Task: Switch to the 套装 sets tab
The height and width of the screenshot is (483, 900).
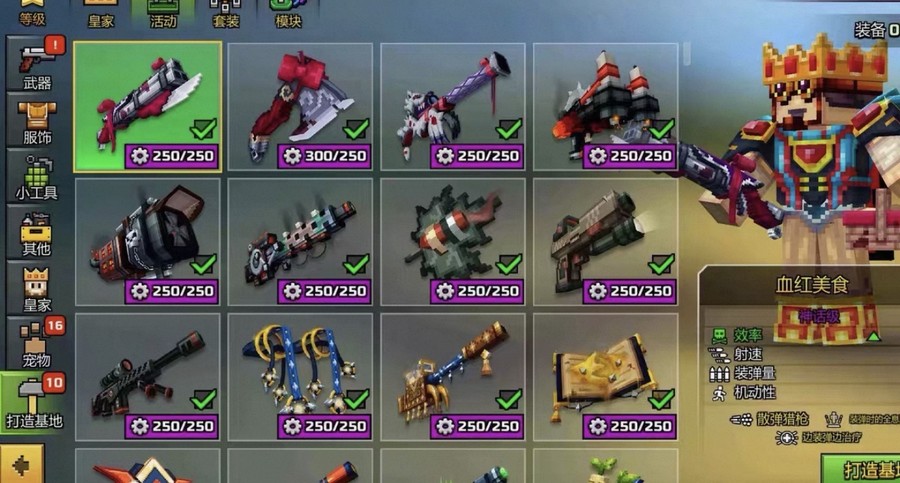Action: coord(226,14)
